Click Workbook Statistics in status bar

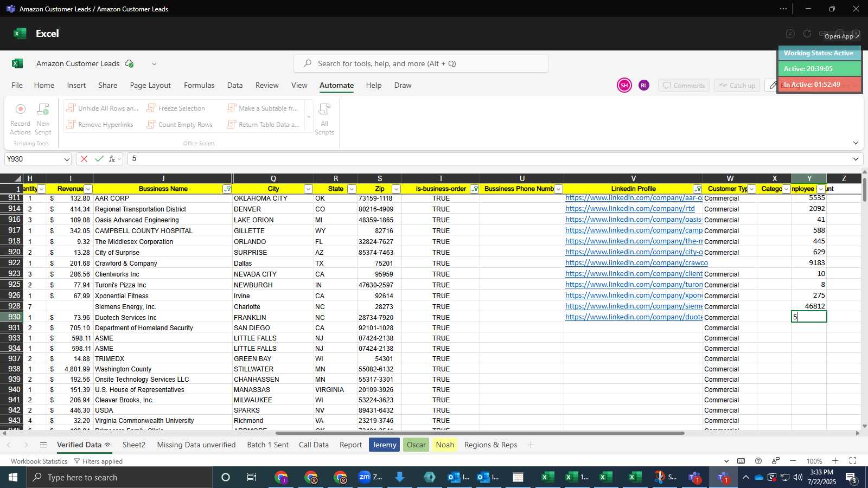tap(39, 461)
